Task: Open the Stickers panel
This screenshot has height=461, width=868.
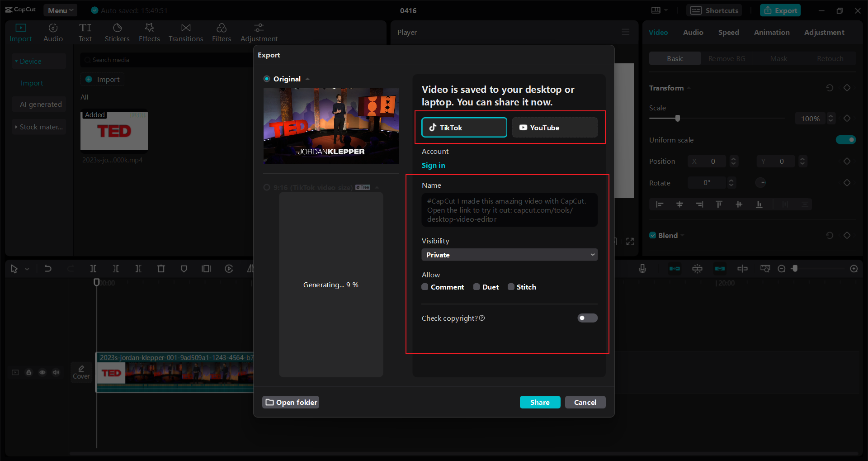Action: [117, 32]
